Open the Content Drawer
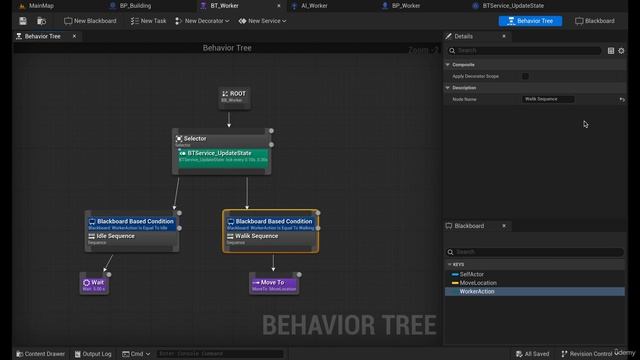The width and height of the screenshot is (640, 360). (x=40, y=354)
